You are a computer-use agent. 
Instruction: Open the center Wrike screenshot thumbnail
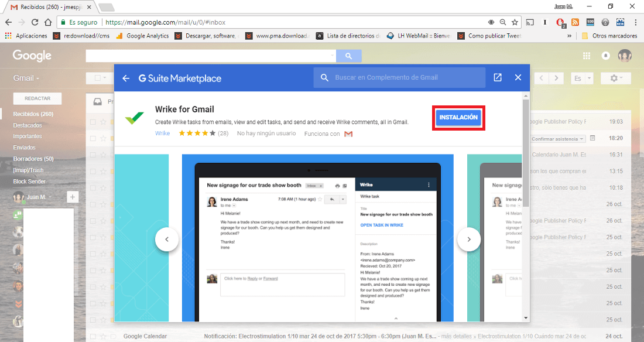point(317,238)
